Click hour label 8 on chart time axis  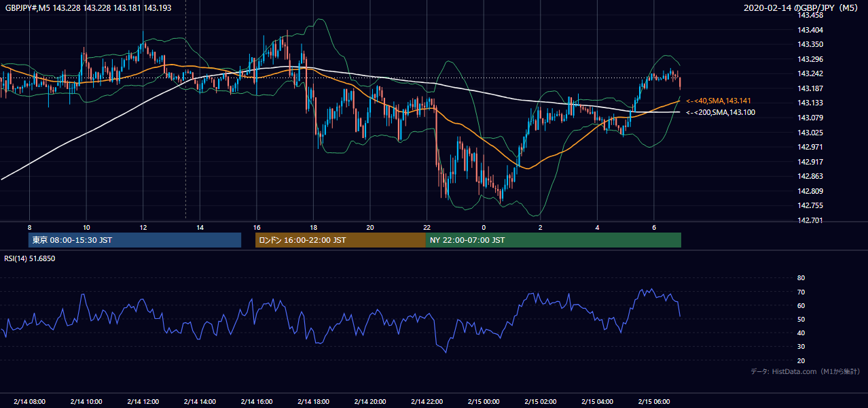(29, 227)
